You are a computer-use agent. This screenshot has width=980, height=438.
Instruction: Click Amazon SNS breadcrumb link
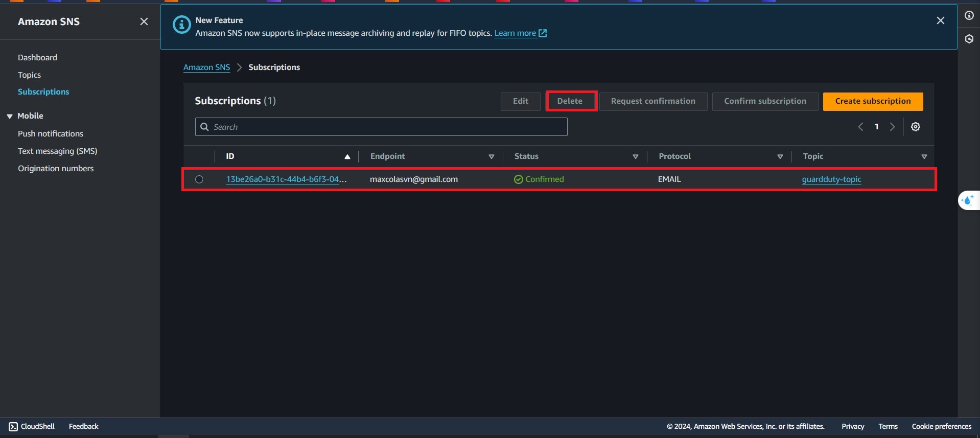click(x=206, y=67)
